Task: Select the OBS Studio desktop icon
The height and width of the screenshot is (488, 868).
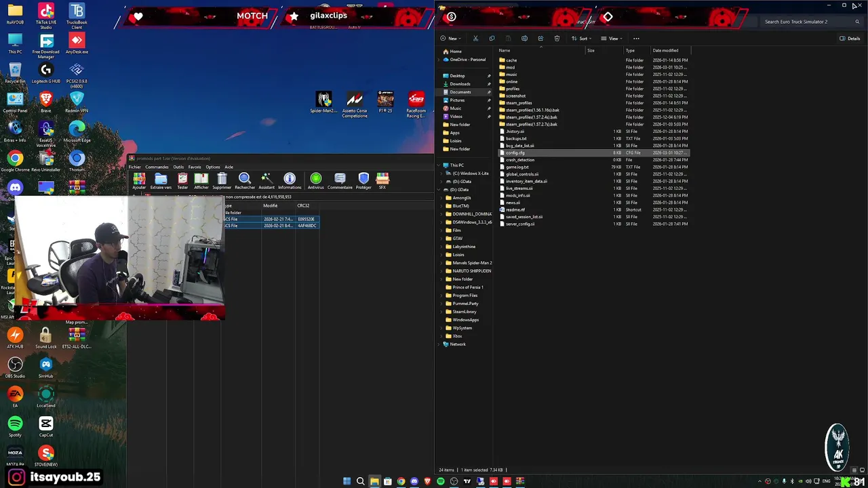Action: (15, 368)
